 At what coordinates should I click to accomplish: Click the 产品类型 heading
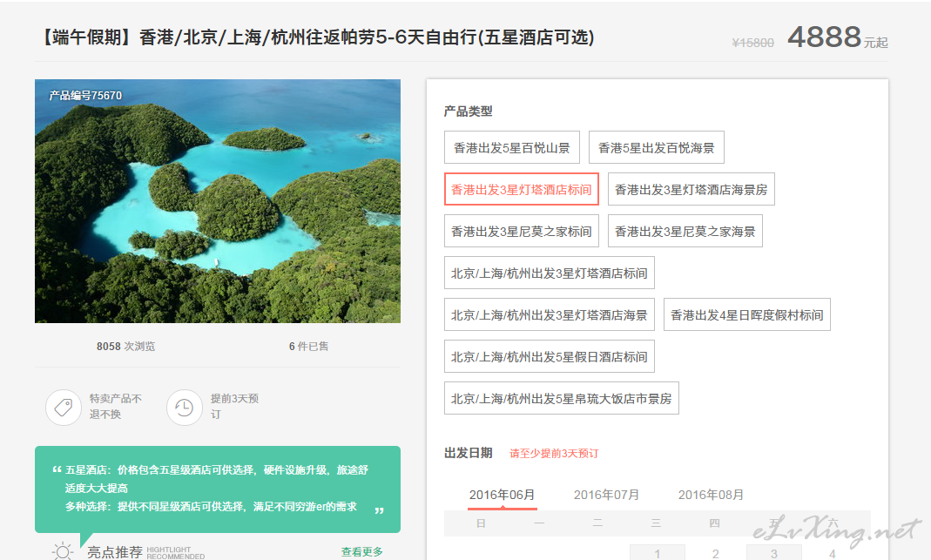pyautogui.click(x=469, y=111)
